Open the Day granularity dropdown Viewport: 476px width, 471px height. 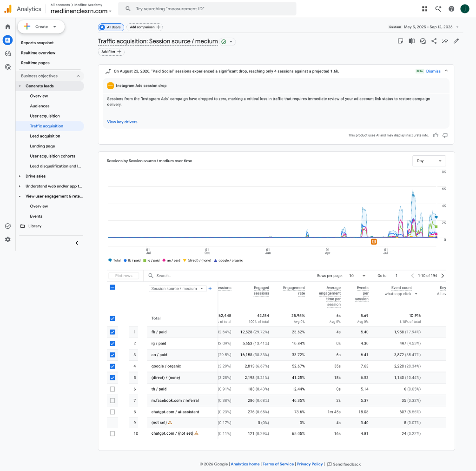[x=429, y=161]
